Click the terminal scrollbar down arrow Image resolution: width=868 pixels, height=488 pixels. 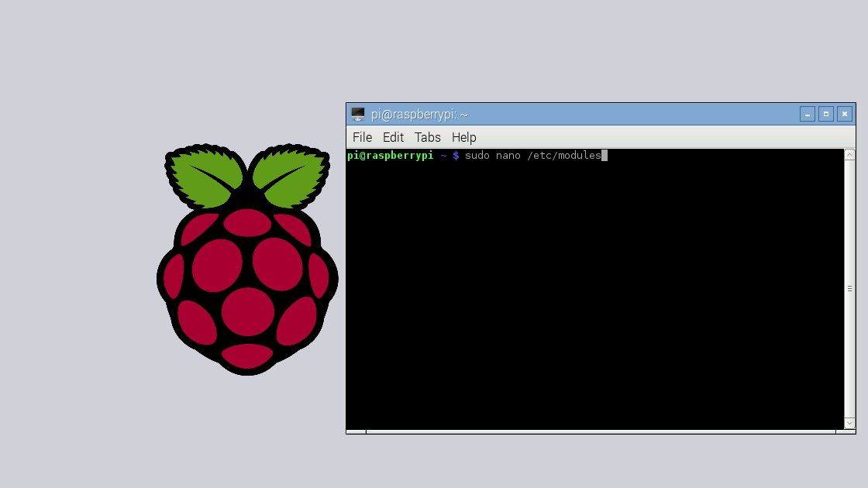pyautogui.click(x=849, y=423)
